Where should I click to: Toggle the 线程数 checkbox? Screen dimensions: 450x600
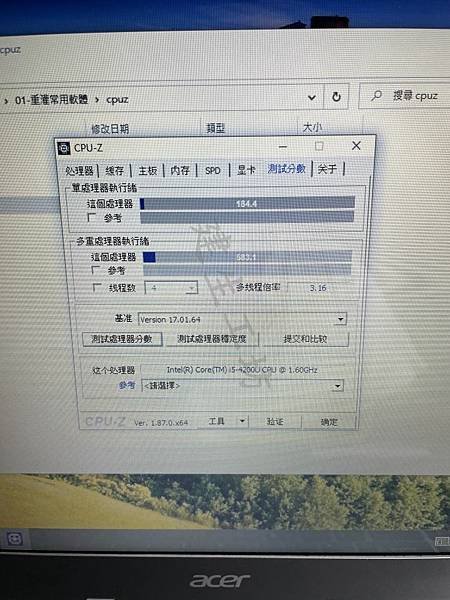coord(97,287)
